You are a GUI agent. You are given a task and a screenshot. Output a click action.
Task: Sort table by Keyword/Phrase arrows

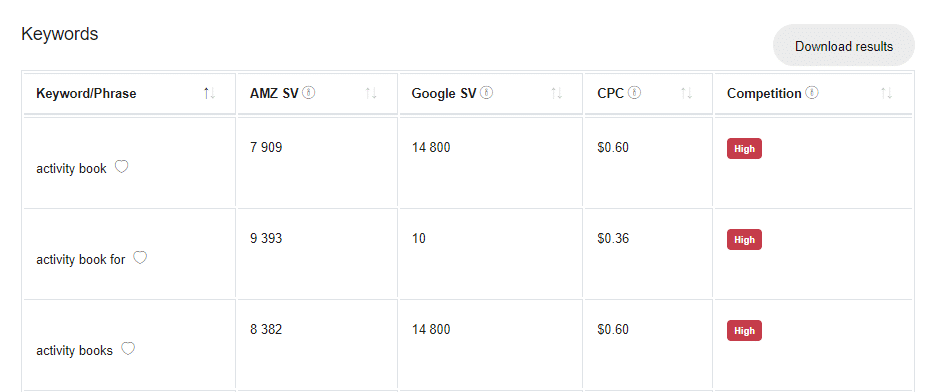point(209,94)
